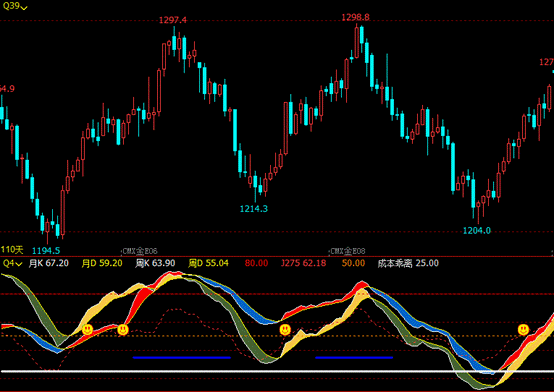Image resolution: width=554 pixels, height=392 pixels.
Task: Click the leftmost smiley buy-signal marker
Action: click(x=88, y=330)
